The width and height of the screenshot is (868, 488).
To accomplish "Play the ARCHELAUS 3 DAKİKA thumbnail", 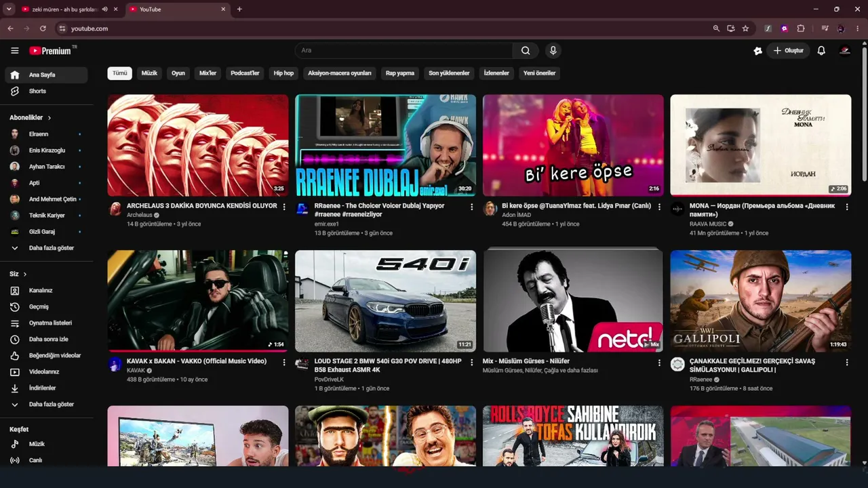I will [x=198, y=145].
